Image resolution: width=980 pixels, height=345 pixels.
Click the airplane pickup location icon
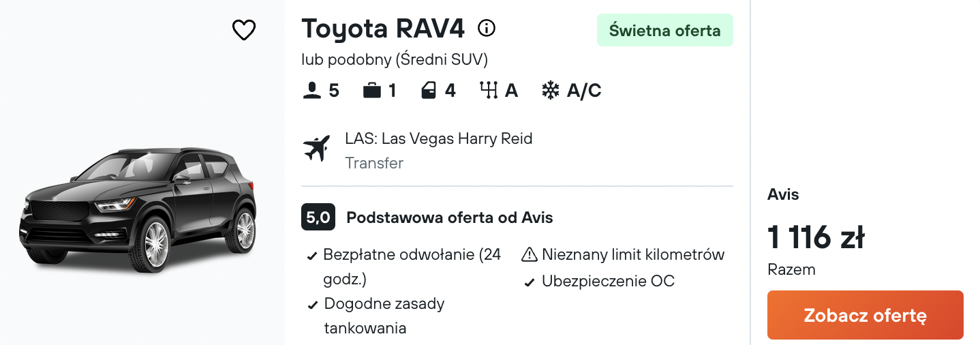click(316, 148)
